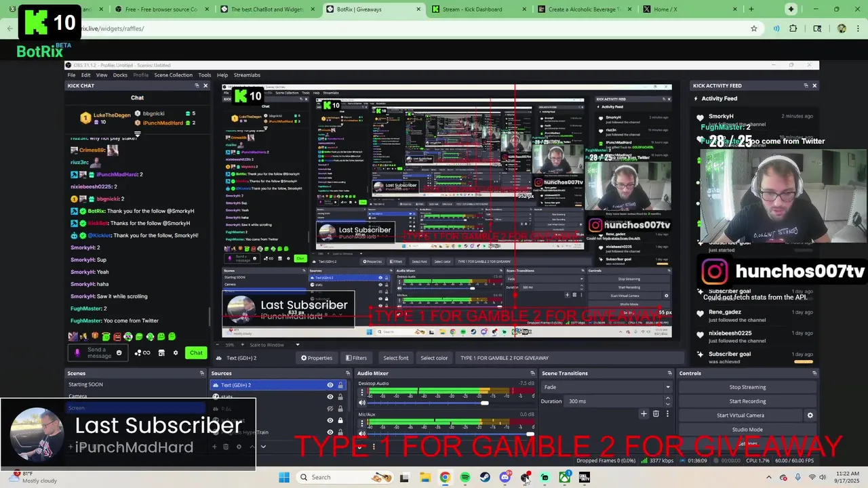Open the File menu in OBS
The image size is (868, 488).
click(71, 75)
